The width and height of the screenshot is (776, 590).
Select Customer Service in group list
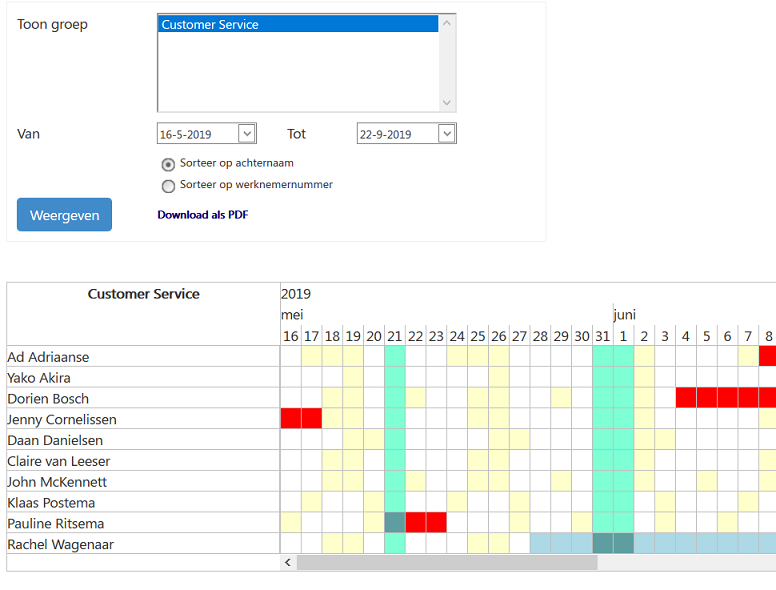click(298, 24)
